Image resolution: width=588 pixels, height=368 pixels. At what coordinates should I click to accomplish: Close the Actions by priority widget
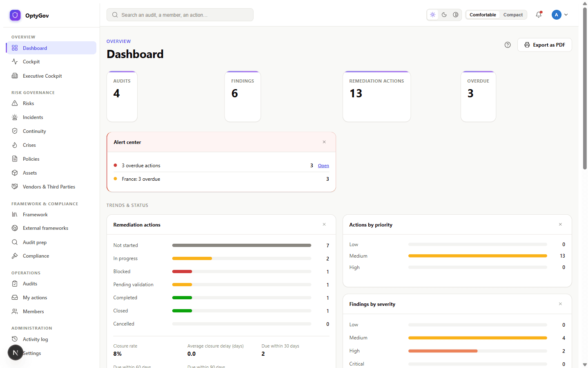tap(560, 224)
